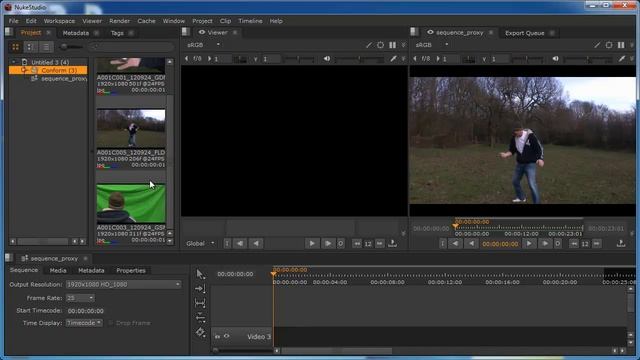Switch bin view to list mode
This screenshot has height=360, width=640.
30,47
